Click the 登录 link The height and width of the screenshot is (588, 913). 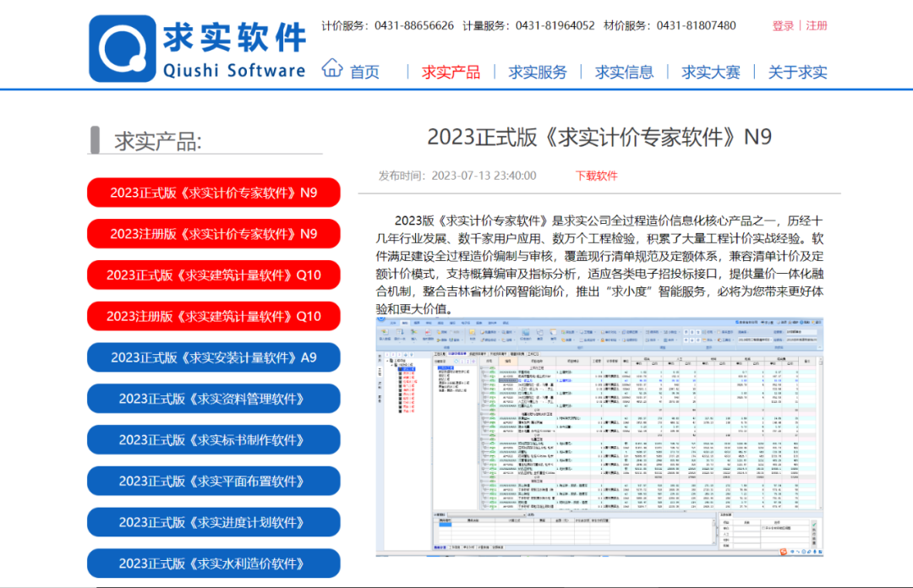click(783, 25)
